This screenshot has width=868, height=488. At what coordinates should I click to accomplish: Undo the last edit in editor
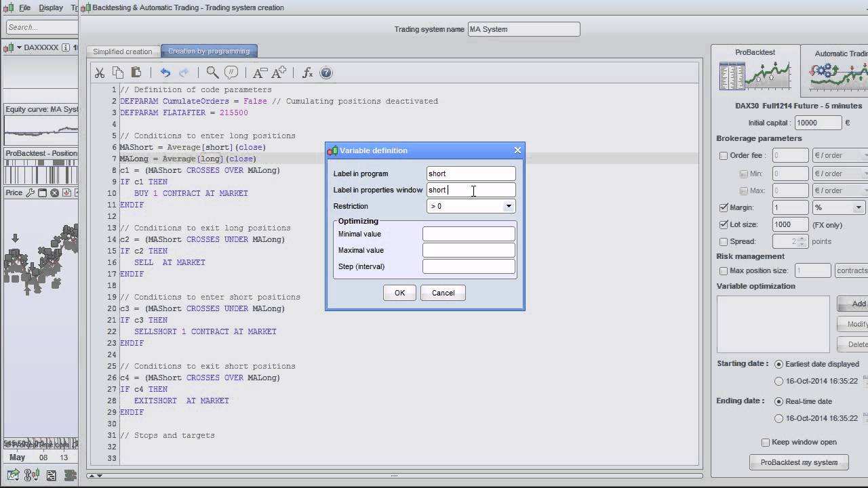tap(165, 73)
